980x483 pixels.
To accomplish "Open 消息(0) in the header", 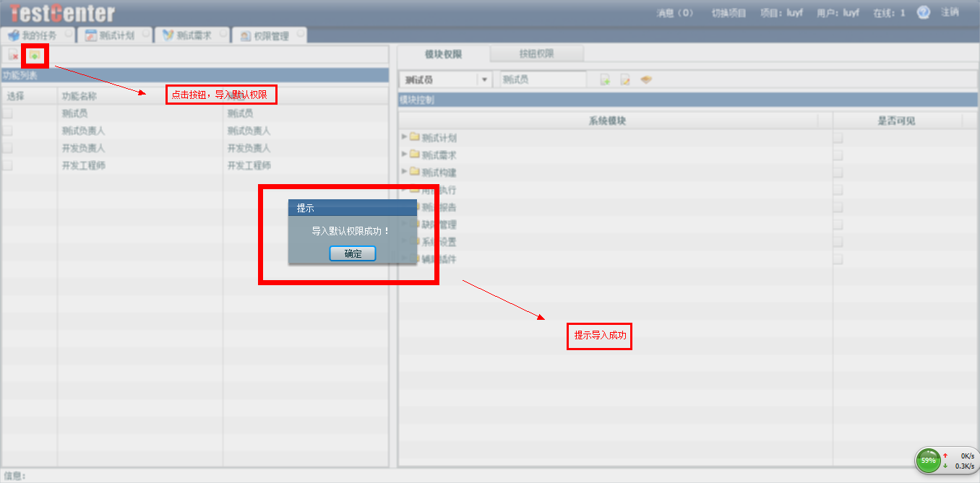I will click(675, 13).
